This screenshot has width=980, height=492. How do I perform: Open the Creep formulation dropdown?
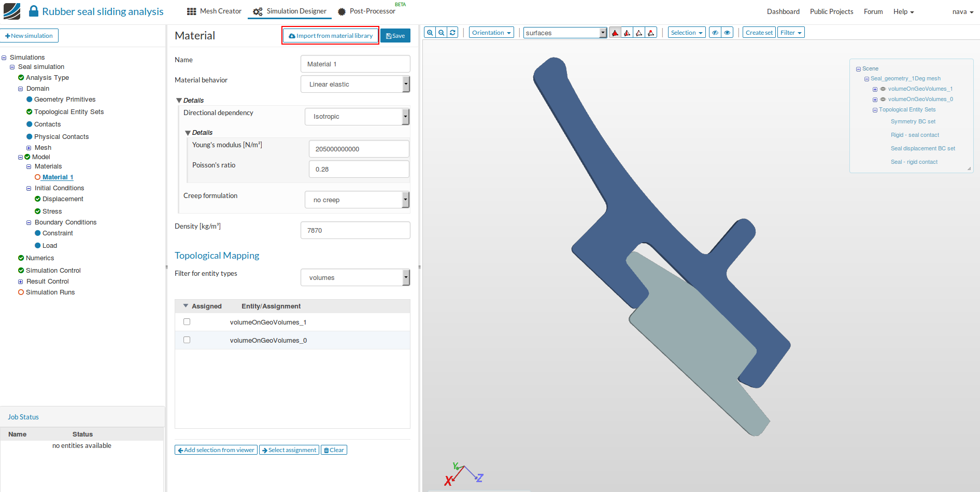click(x=357, y=200)
